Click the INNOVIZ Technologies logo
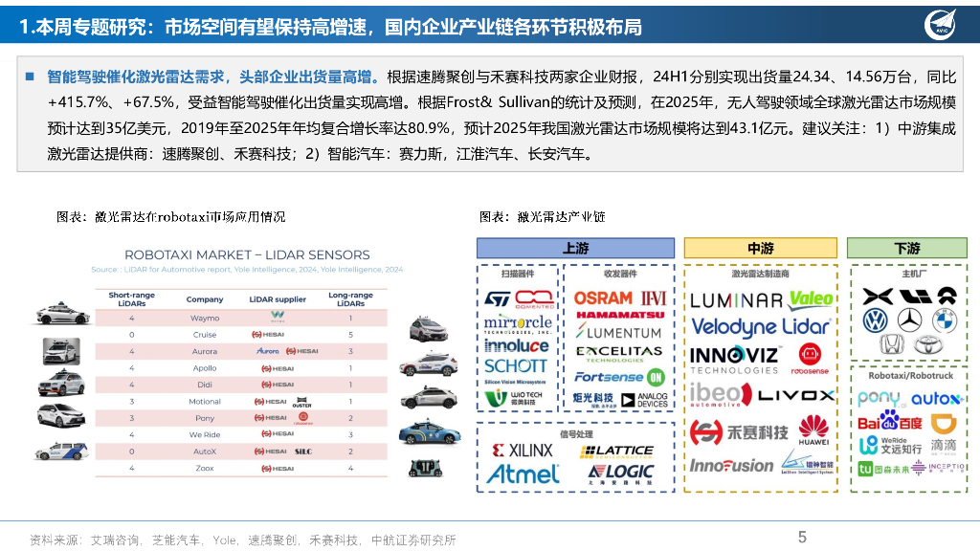The width and height of the screenshot is (980, 551). click(x=734, y=361)
